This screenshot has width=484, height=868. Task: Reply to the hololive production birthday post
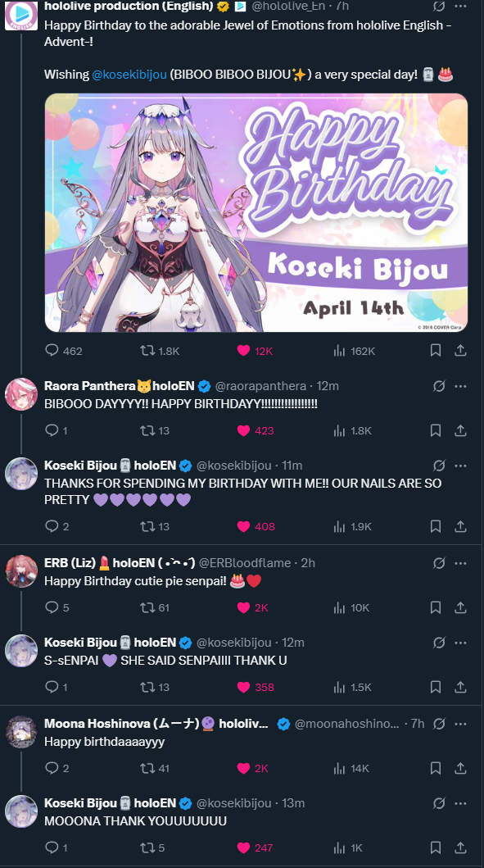click(63, 351)
